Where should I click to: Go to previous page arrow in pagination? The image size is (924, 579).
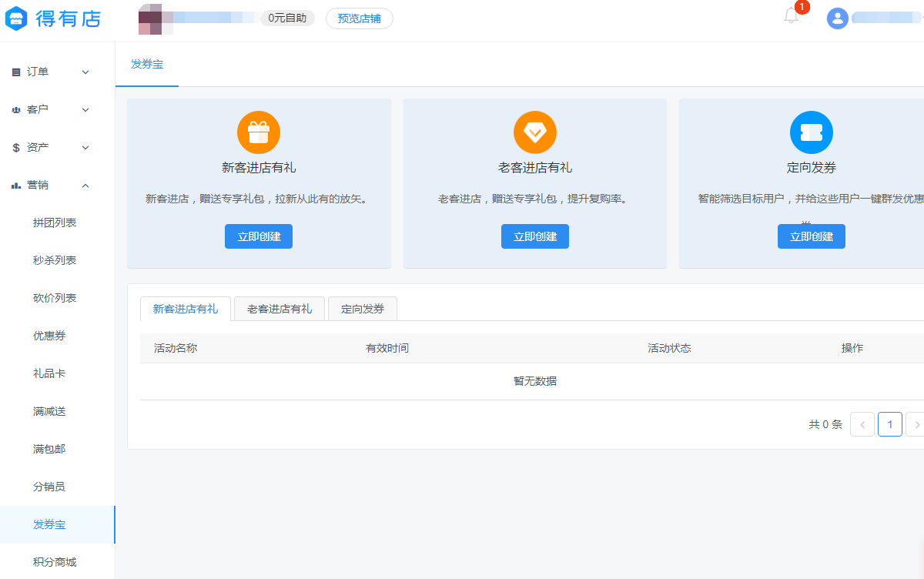tap(862, 424)
